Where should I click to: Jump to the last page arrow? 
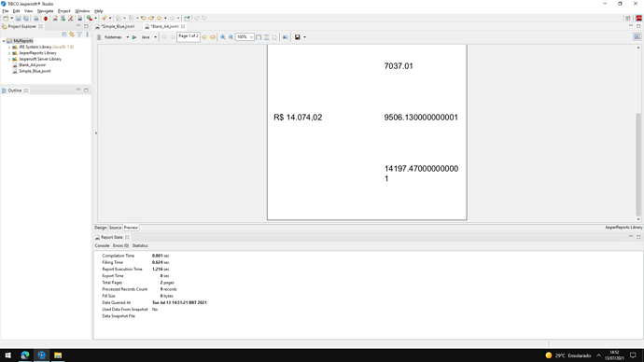[213, 37]
